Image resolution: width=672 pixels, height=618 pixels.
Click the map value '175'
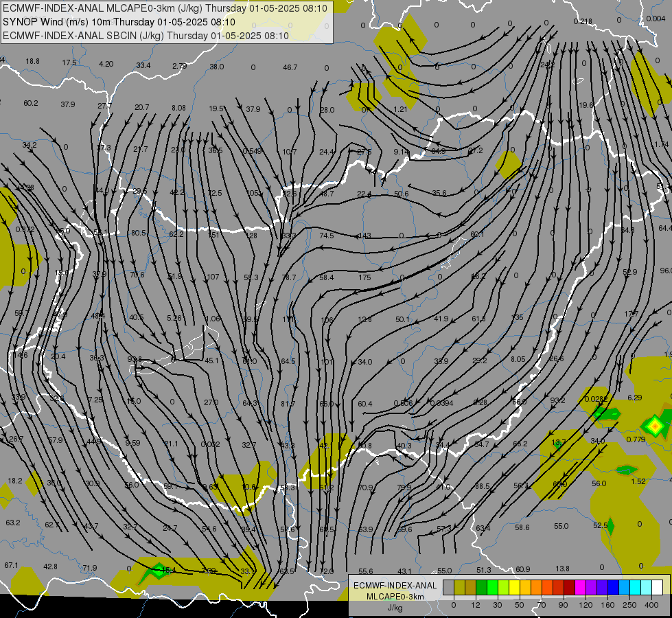tap(364, 277)
